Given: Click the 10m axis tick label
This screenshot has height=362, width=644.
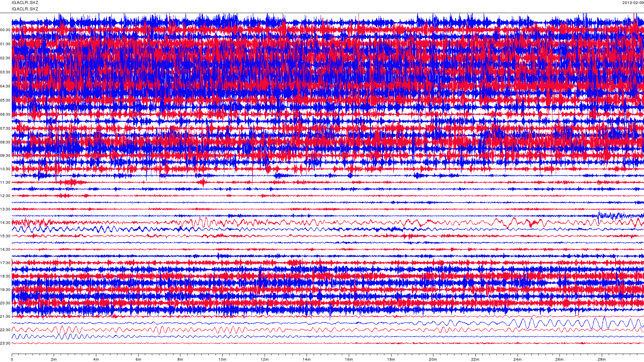Looking at the screenshot, I should point(222,360).
